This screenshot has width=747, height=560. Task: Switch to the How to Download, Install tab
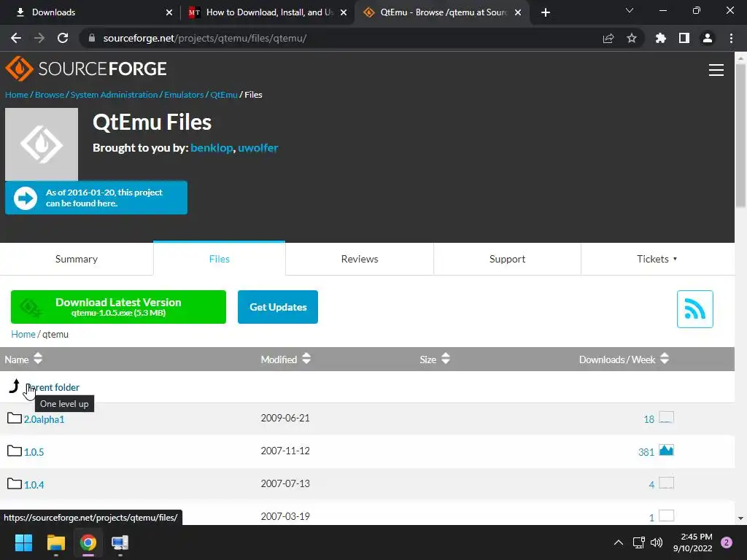tap(269, 12)
